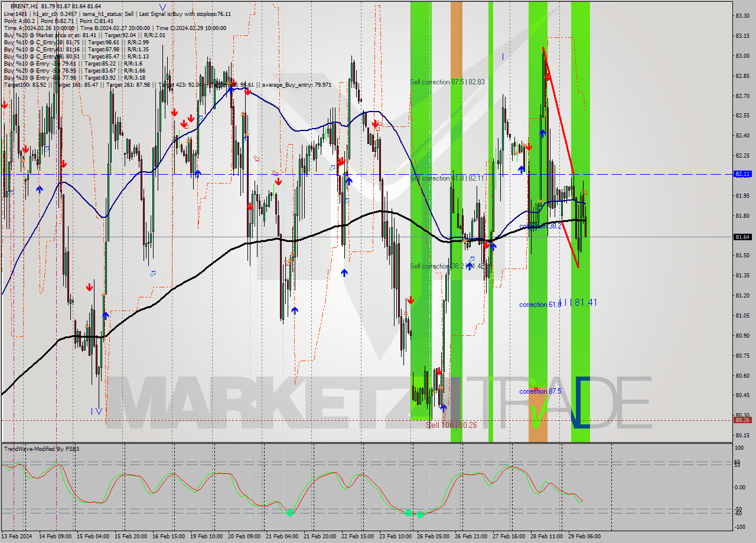
Task: Click the red 80.26 price tag
Action: (742, 420)
